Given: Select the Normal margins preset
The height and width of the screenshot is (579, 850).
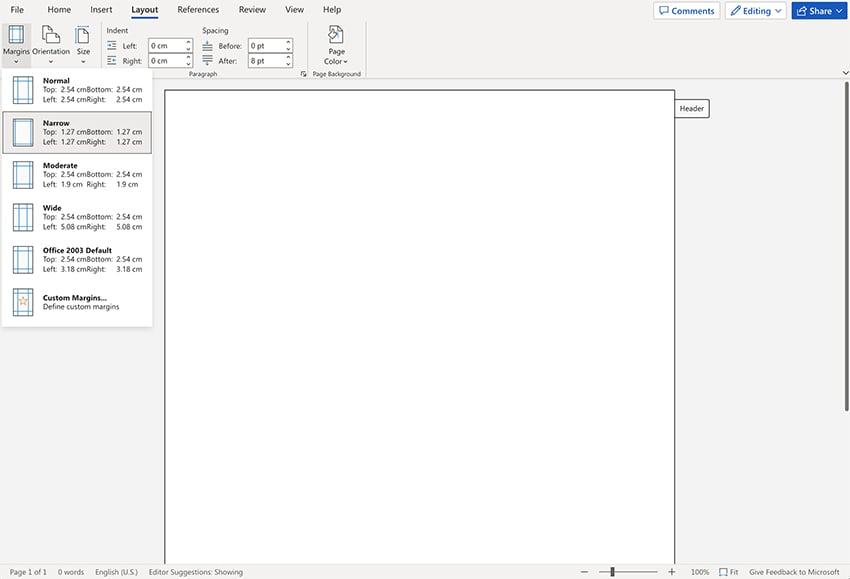Looking at the screenshot, I should 77,90.
